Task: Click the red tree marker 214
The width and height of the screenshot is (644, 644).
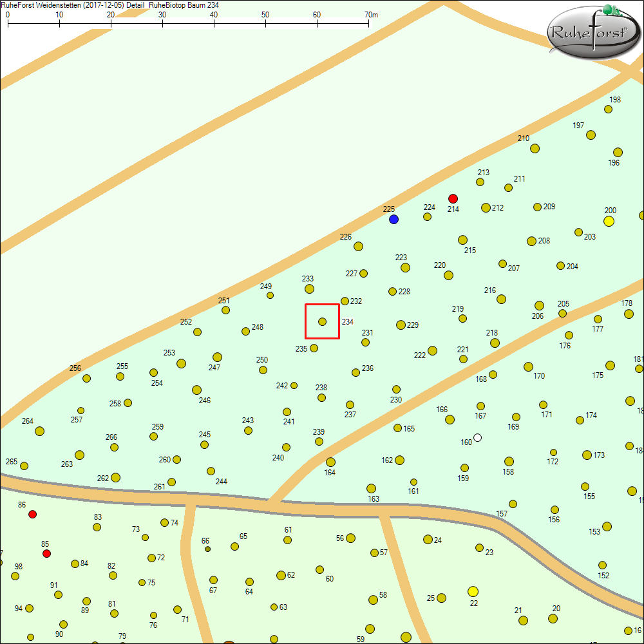Action: click(x=453, y=198)
